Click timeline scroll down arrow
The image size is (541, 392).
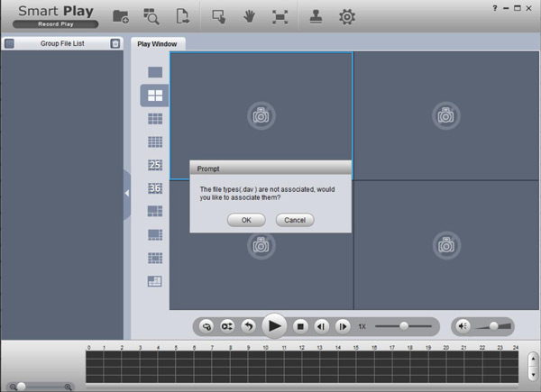pyautogui.click(x=533, y=374)
